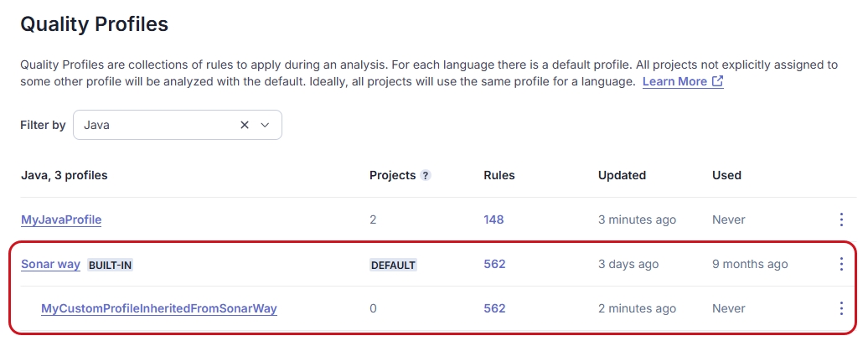This screenshot has width=868, height=346.
Task: Clear the Java language filter
Action: (x=245, y=125)
